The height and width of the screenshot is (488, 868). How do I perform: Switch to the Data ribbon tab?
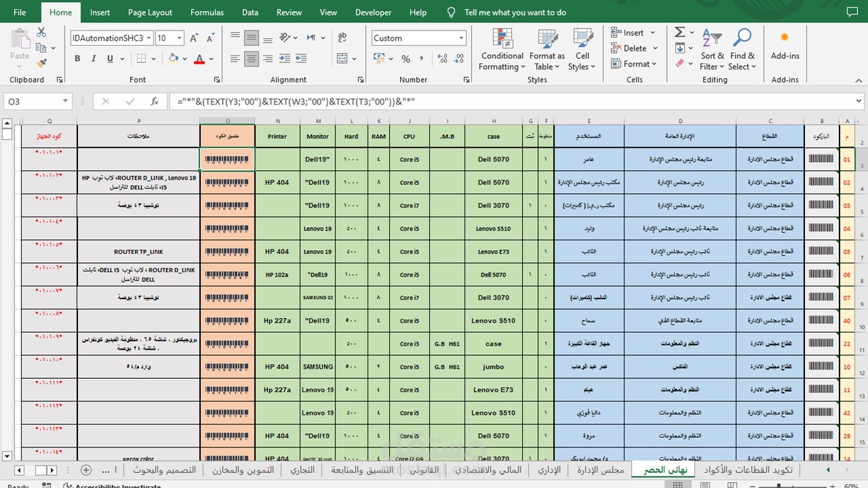[250, 12]
